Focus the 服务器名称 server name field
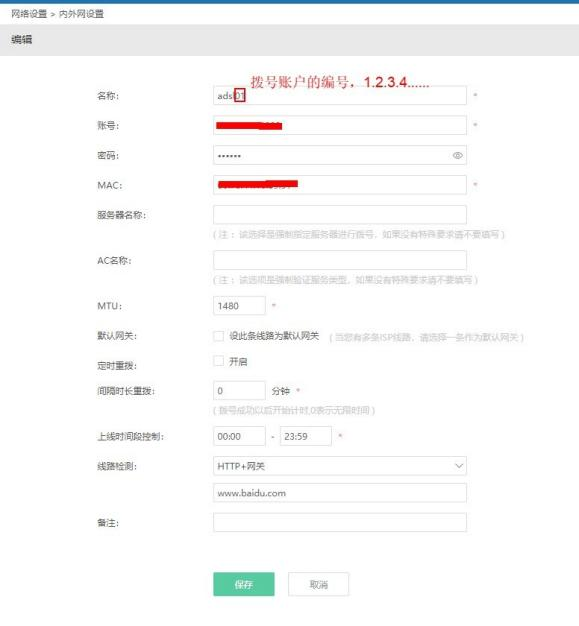The height and width of the screenshot is (626, 579). pyautogui.click(x=340, y=215)
